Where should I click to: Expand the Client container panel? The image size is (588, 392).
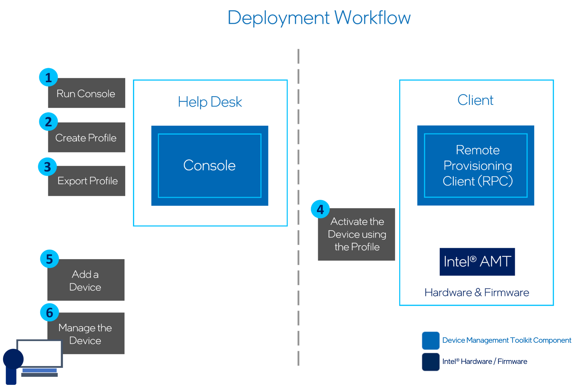476,193
